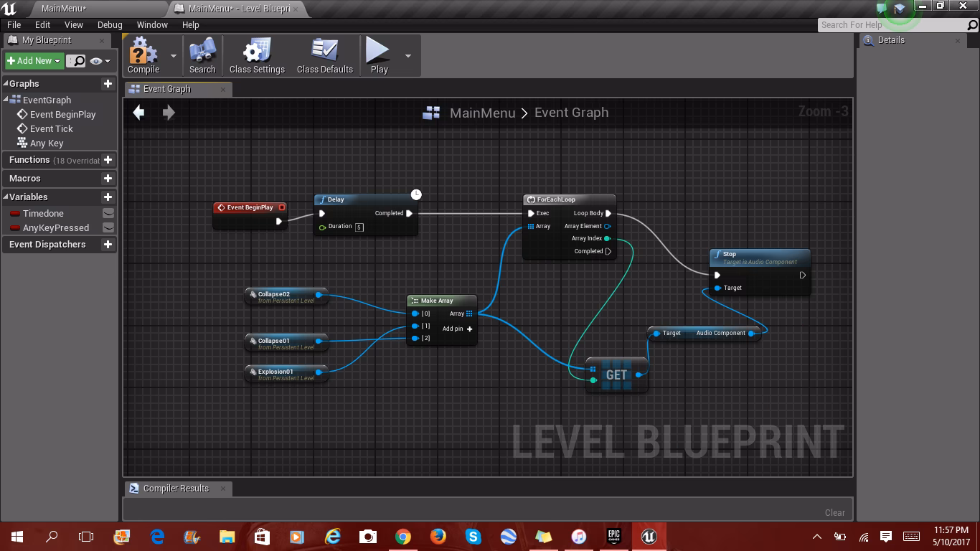Add a new macro with plus icon
Viewport: 980px width, 551px height.
pos(108,179)
